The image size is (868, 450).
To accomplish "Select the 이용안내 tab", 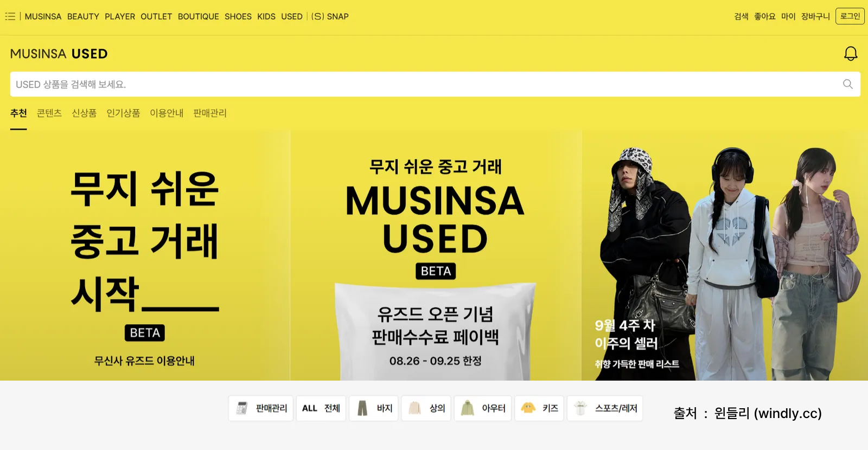I will (x=167, y=113).
